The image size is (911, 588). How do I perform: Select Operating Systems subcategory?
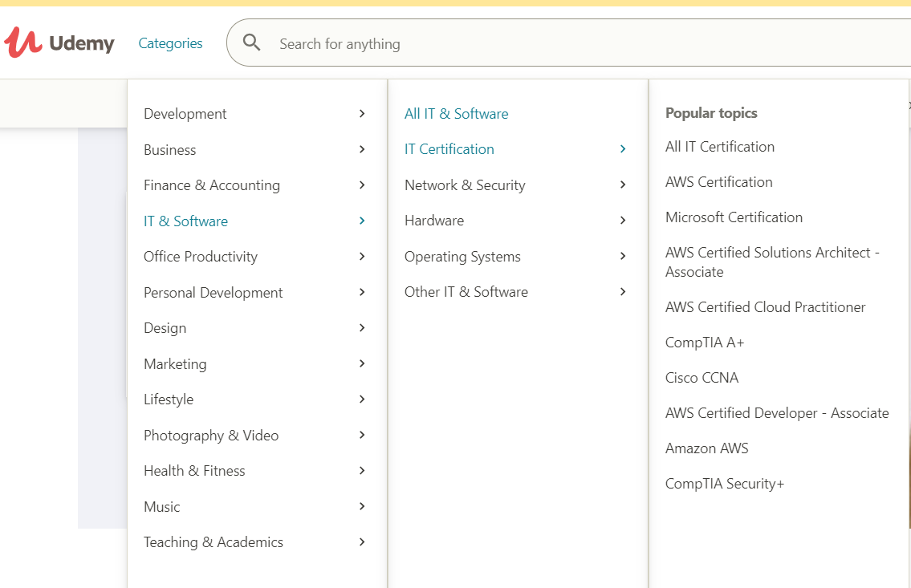(462, 257)
